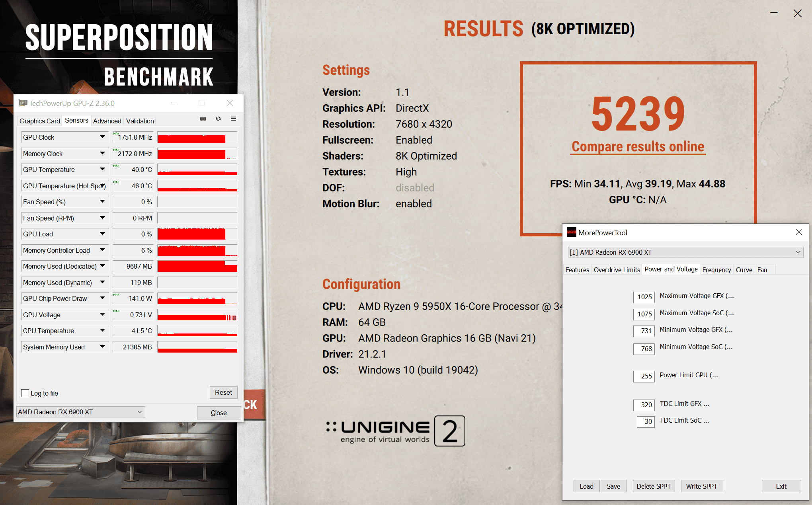Viewport: 812px width, 505px height.
Task: Open the Curve tab
Action: [x=744, y=270]
